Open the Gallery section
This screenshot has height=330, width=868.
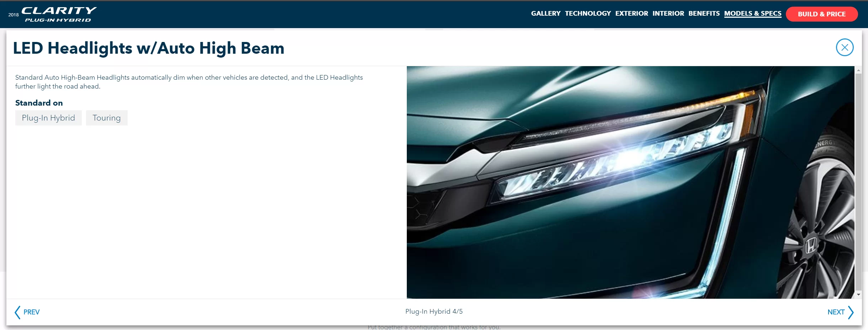pos(545,14)
